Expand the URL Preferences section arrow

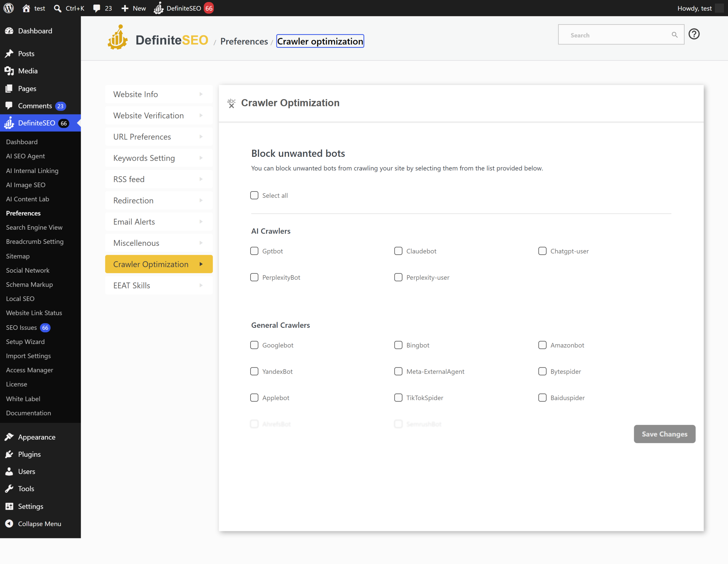201,137
